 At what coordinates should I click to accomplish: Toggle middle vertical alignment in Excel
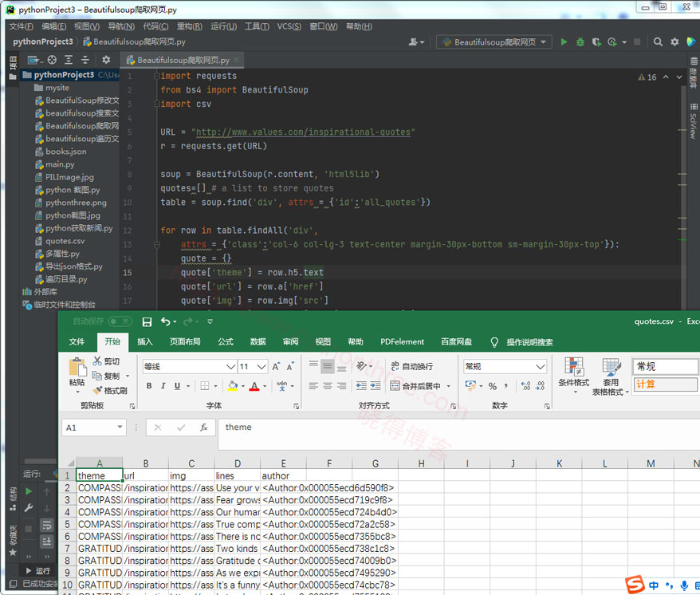(328, 367)
